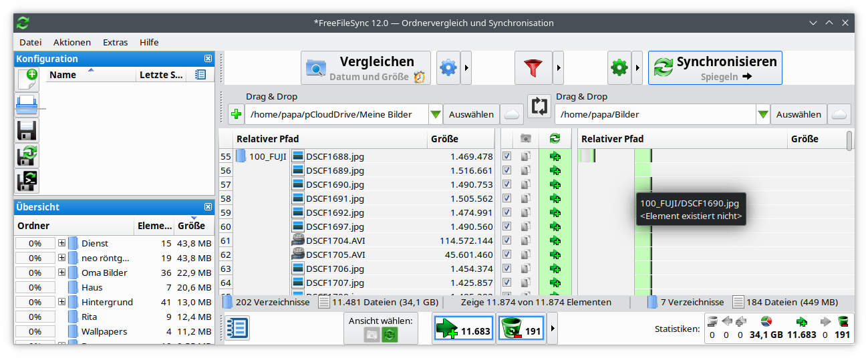Expand the Hintergrund folder node
The height and width of the screenshot is (358, 868).
pos(61,302)
